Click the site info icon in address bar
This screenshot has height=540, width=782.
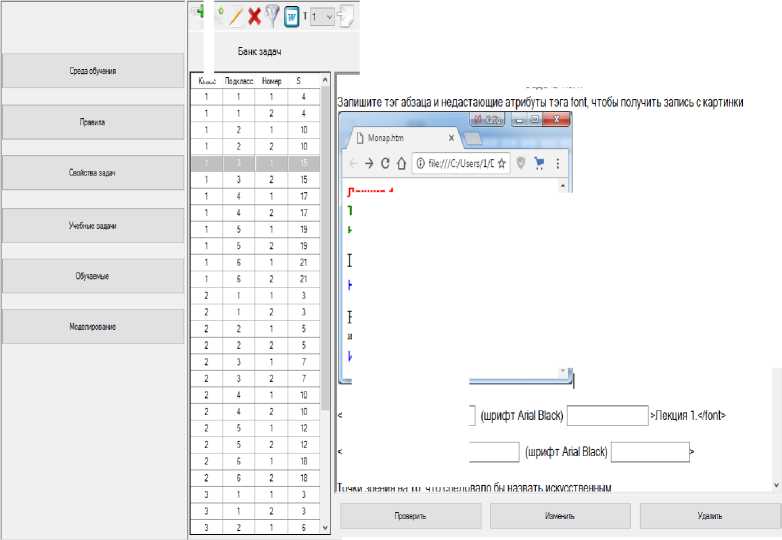(420, 164)
